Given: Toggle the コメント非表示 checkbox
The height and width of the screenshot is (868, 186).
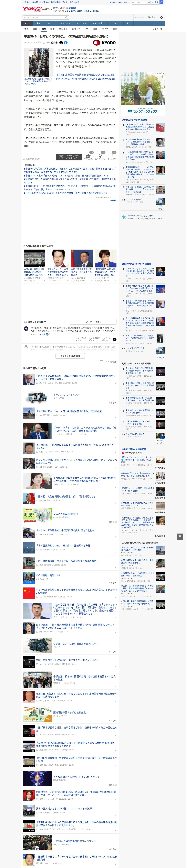Looking at the screenshot, I should (102, 362).
